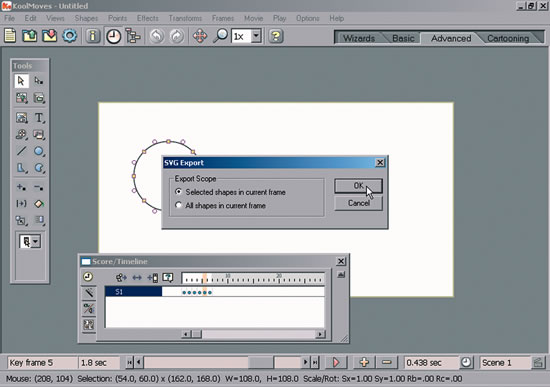
Task: Select the film reel media tool
Action: [21, 134]
